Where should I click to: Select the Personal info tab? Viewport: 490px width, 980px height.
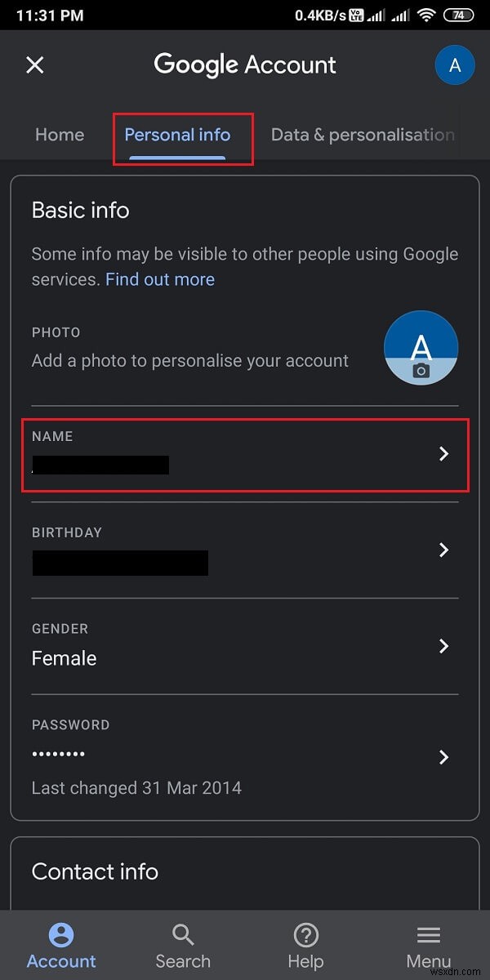[177, 135]
